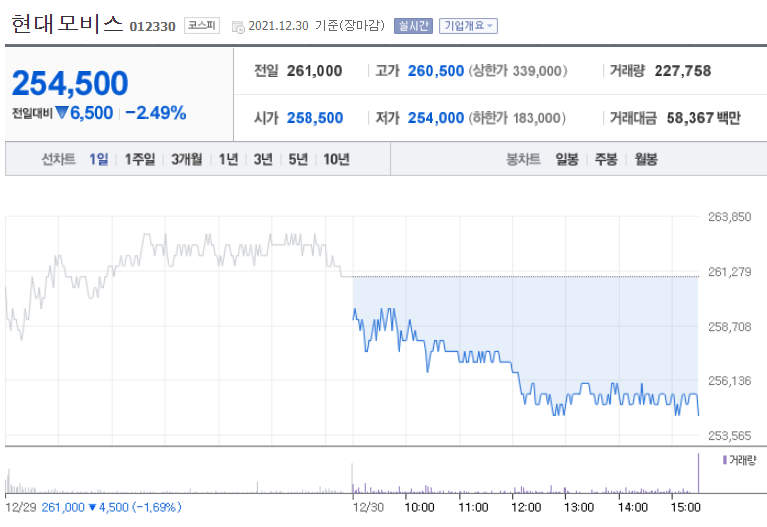The image size is (767, 527).
Task: Select the 3개월 line chart tab
Action: click(x=186, y=159)
